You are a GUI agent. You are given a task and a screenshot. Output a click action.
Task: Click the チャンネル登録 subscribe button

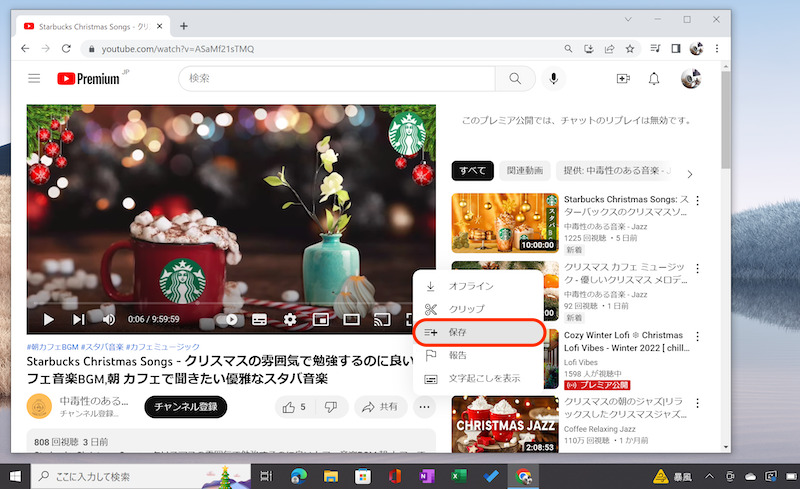[x=186, y=407]
